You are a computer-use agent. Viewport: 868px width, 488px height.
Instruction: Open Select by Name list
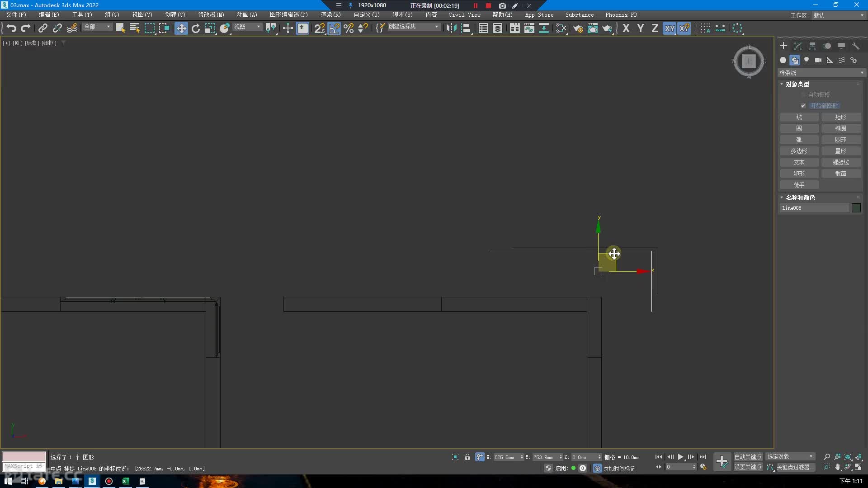click(135, 28)
